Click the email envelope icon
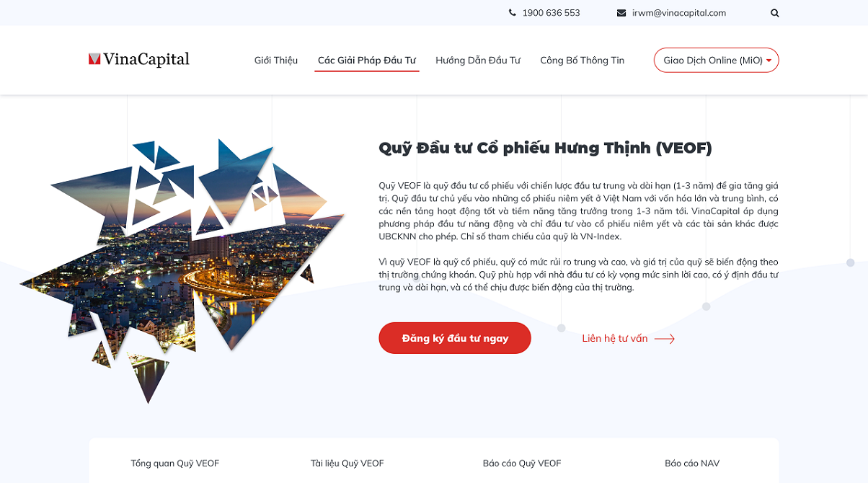 click(x=621, y=13)
